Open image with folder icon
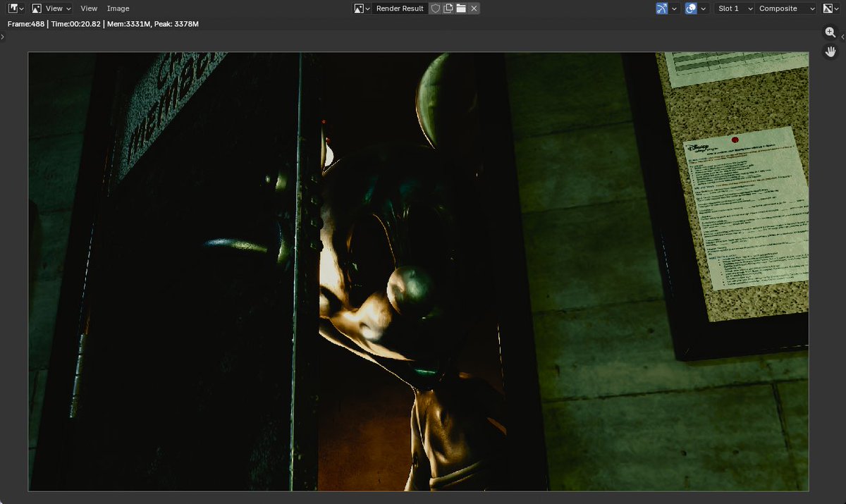Image resolution: width=846 pixels, height=504 pixels. 461,8
